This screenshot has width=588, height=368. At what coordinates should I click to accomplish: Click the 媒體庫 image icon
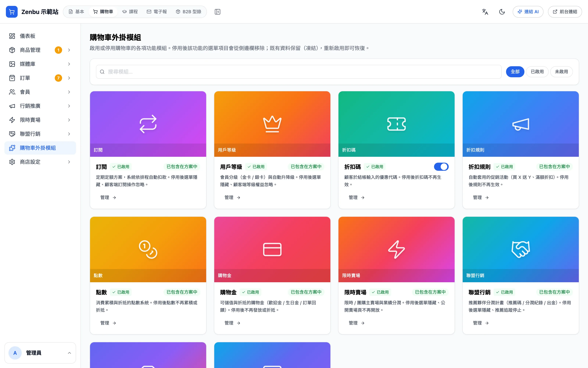pyautogui.click(x=12, y=64)
